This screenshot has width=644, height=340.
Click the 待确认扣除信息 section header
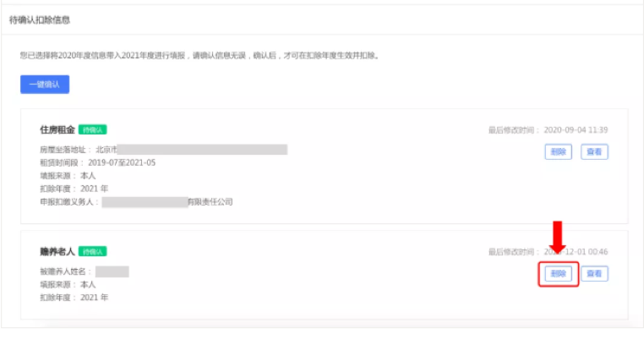[40, 19]
